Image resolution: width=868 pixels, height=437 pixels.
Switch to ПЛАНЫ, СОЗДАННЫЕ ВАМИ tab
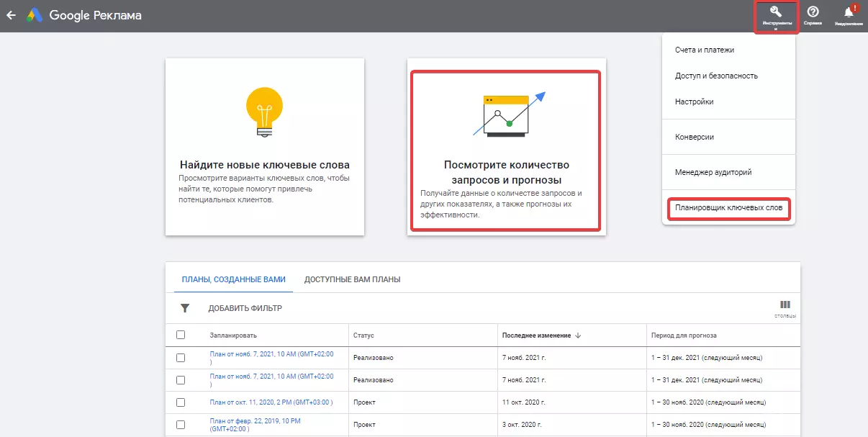233,279
